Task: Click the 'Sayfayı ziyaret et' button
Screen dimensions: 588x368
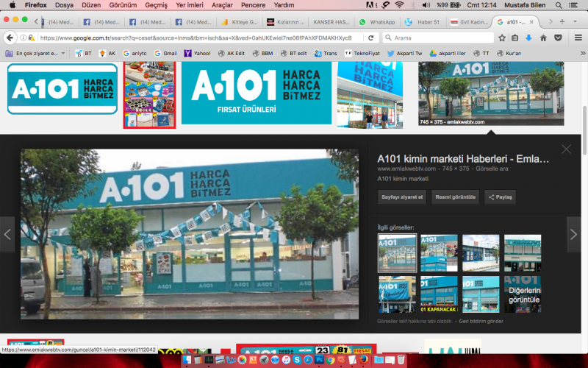Action: (401, 197)
